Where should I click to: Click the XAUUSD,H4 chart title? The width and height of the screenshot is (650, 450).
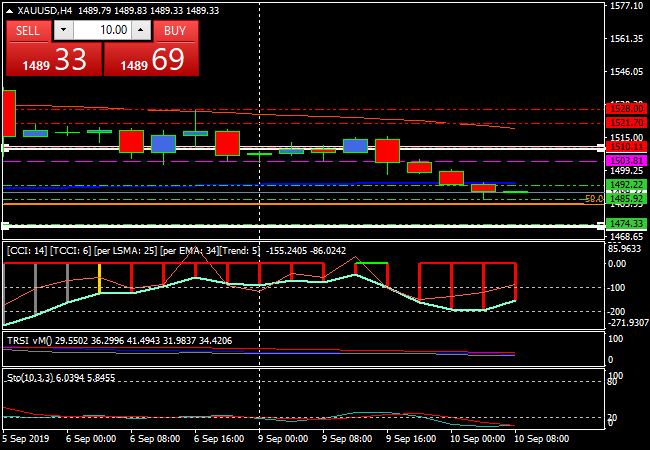tap(46, 10)
